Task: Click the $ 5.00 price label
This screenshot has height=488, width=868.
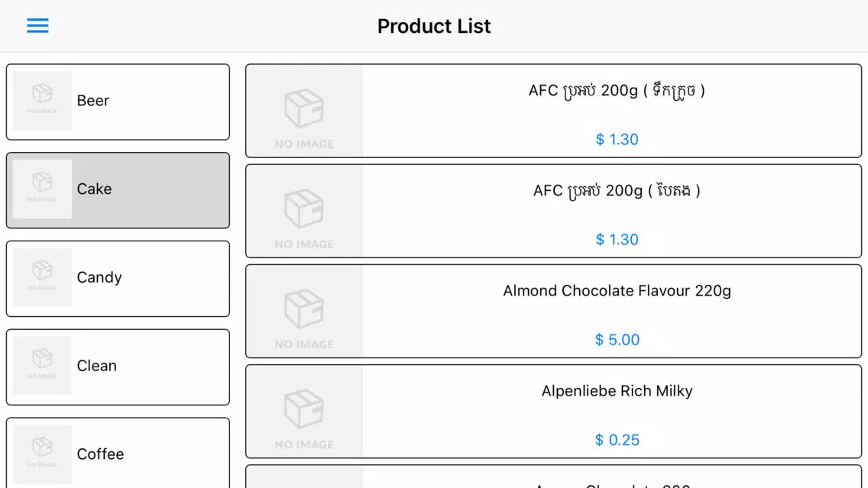Action: click(x=617, y=340)
